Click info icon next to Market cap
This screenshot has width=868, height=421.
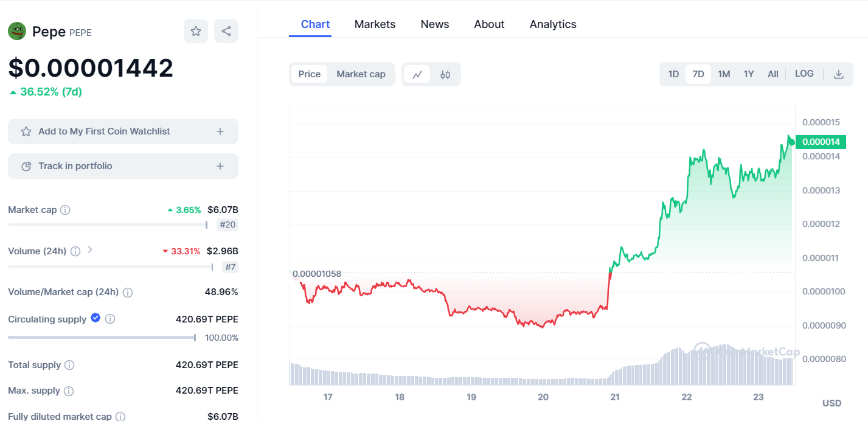coord(65,210)
